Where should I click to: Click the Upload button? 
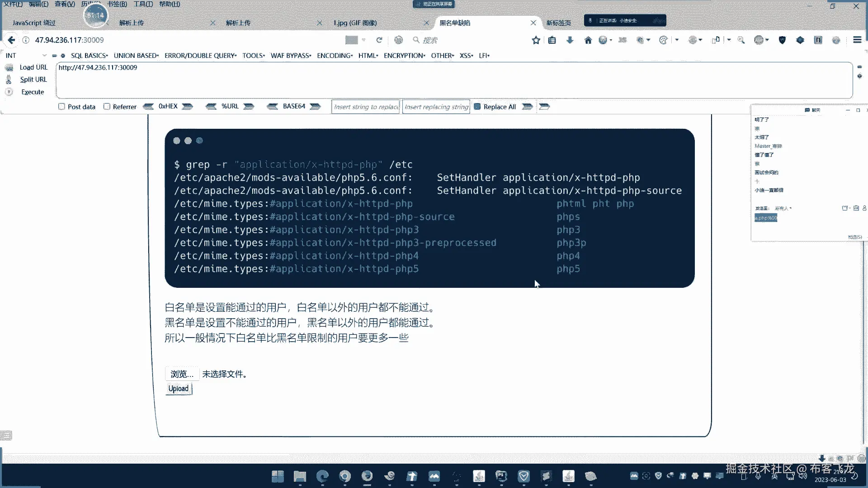179,389
